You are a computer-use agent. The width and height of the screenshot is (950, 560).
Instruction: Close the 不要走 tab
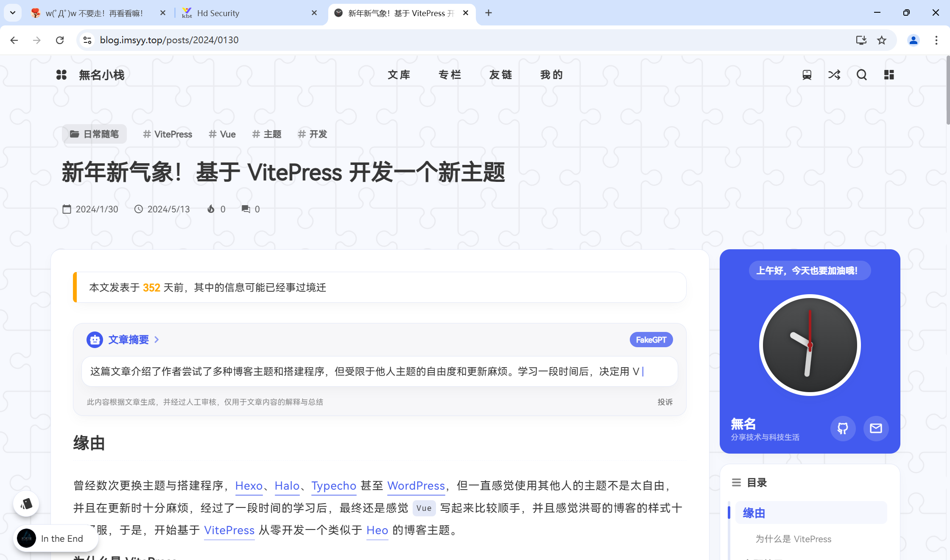(163, 13)
